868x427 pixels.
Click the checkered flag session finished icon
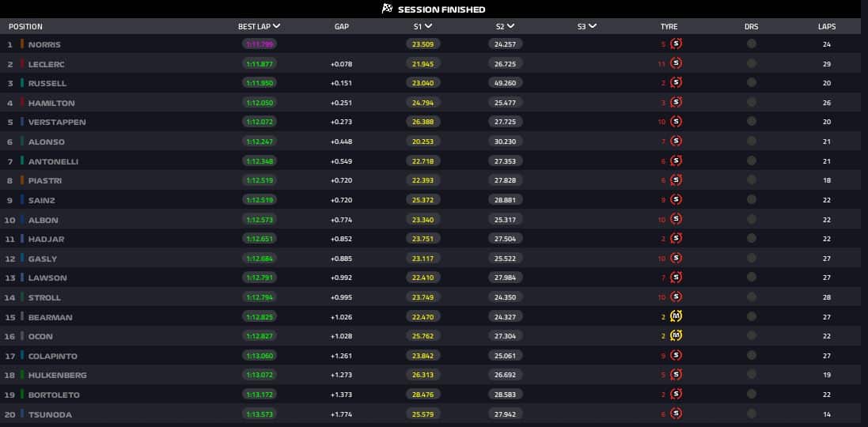[387, 8]
